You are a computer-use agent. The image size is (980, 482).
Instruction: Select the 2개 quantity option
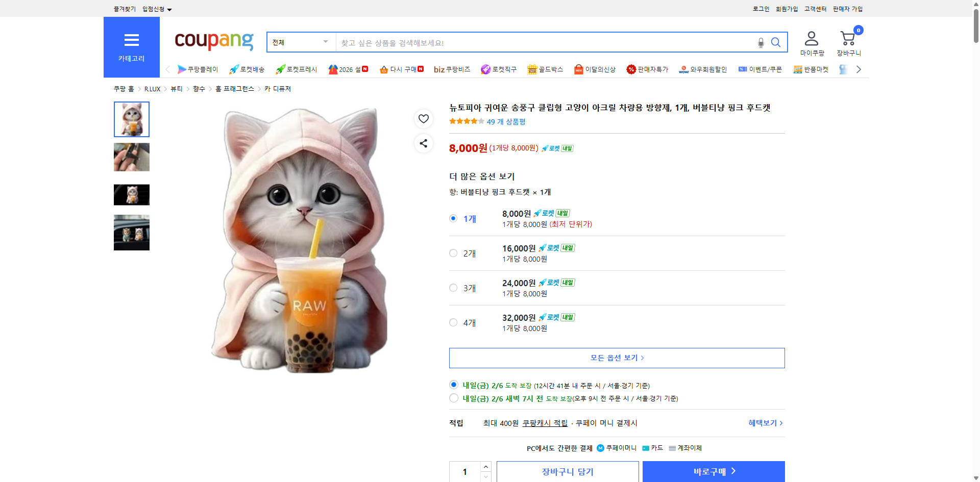click(x=453, y=253)
